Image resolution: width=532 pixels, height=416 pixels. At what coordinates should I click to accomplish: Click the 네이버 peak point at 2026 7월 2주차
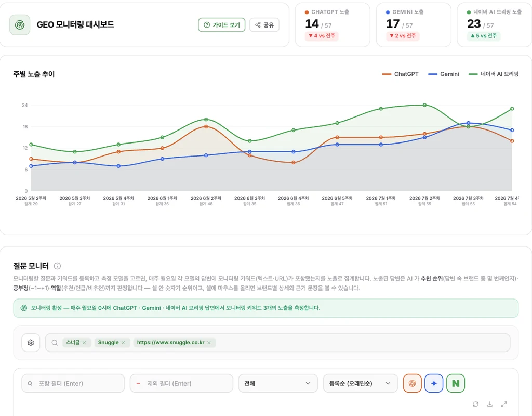click(x=425, y=105)
